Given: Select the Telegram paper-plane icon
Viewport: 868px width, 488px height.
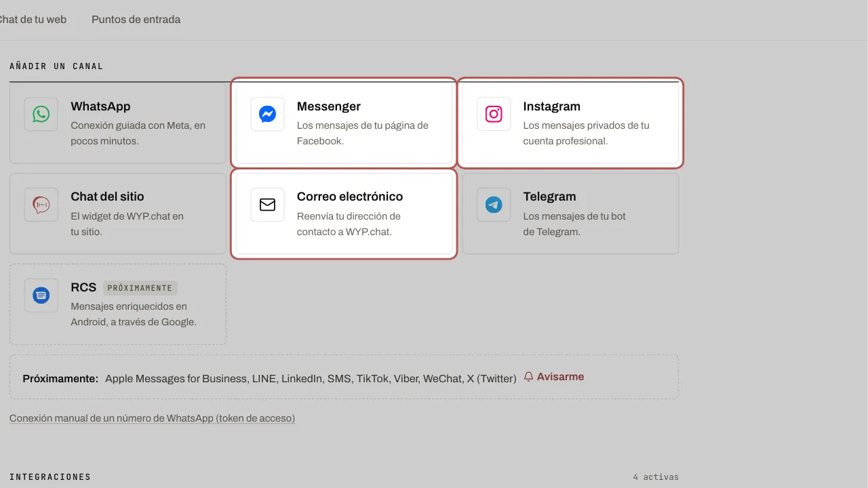Looking at the screenshot, I should tap(494, 204).
